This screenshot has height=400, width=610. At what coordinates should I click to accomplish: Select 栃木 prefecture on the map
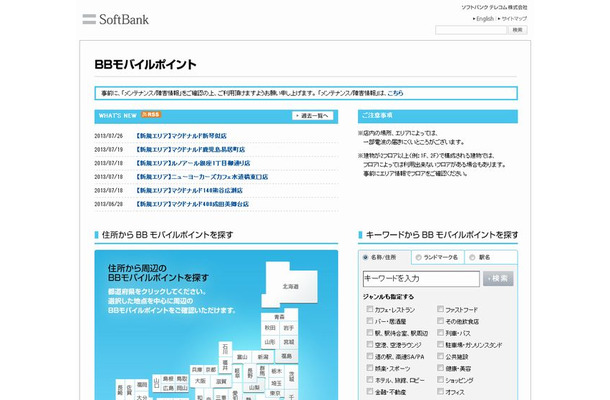[277, 371]
